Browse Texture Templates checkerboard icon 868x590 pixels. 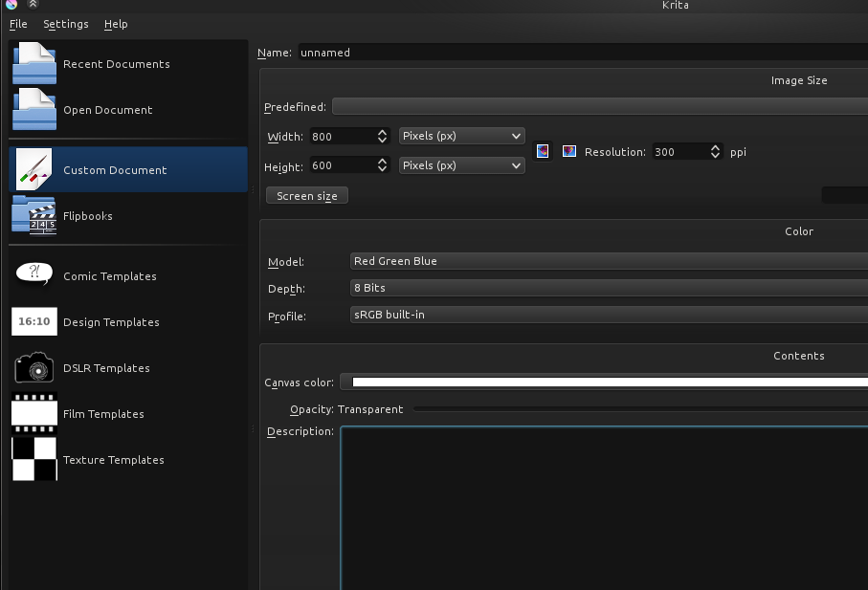[x=34, y=459]
